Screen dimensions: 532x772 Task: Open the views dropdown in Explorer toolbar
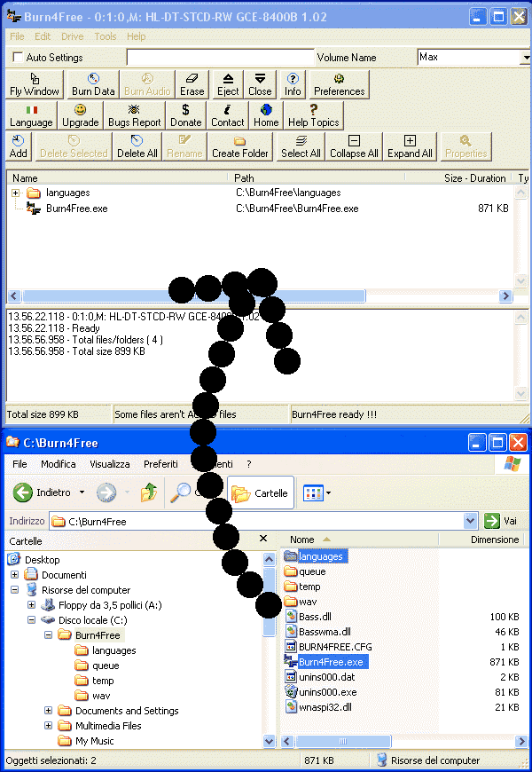point(328,492)
